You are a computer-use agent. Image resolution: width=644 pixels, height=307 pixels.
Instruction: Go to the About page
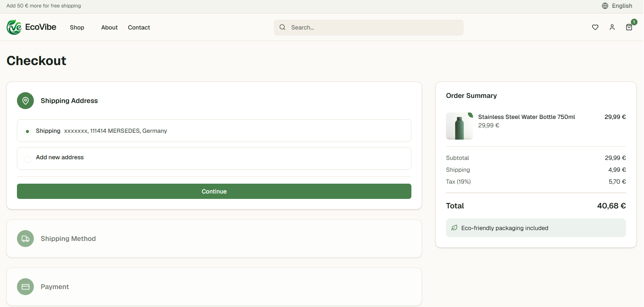click(109, 27)
